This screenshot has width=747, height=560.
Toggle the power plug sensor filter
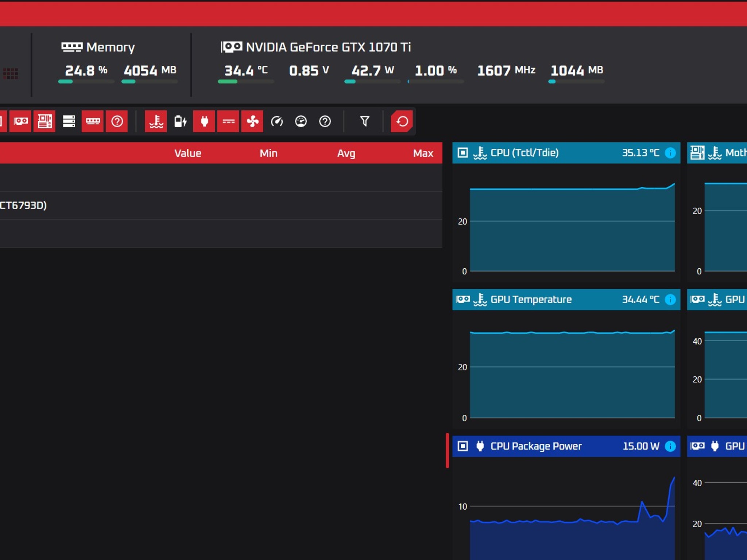coord(204,121)
